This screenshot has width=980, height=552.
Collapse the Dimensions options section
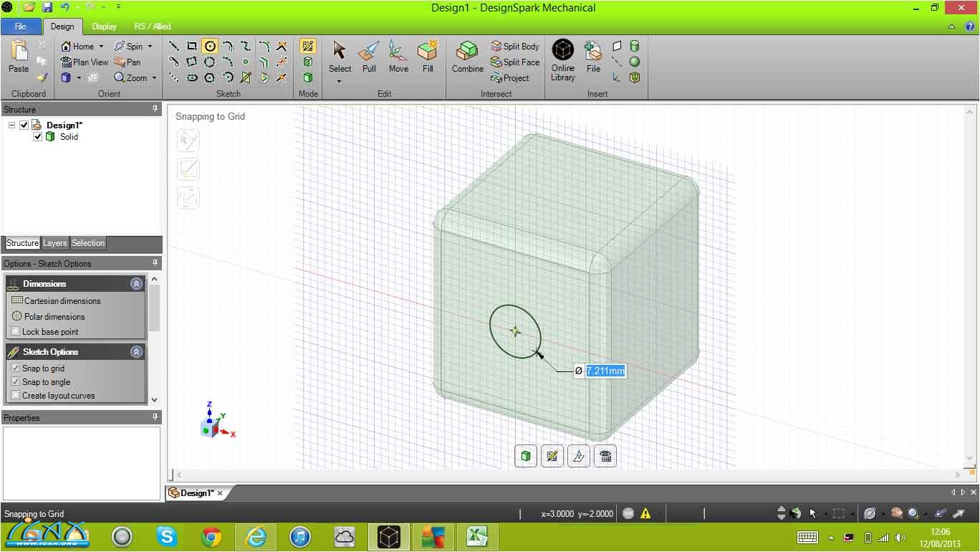(x=136, y=284)
